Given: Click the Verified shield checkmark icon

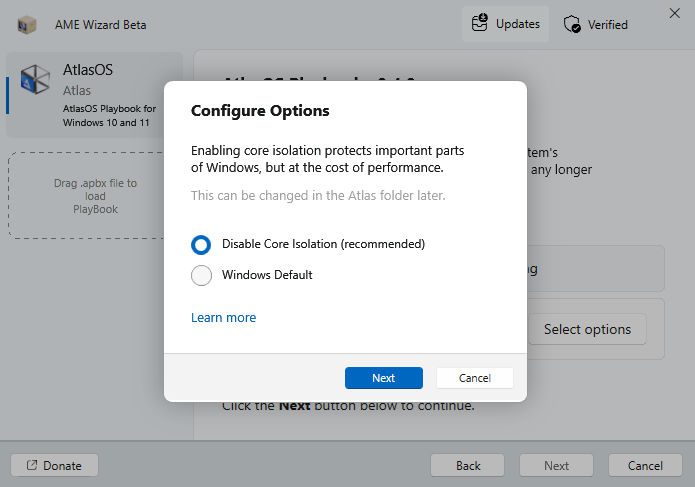Looking at the screenshot, I should [x=572, y=24].
